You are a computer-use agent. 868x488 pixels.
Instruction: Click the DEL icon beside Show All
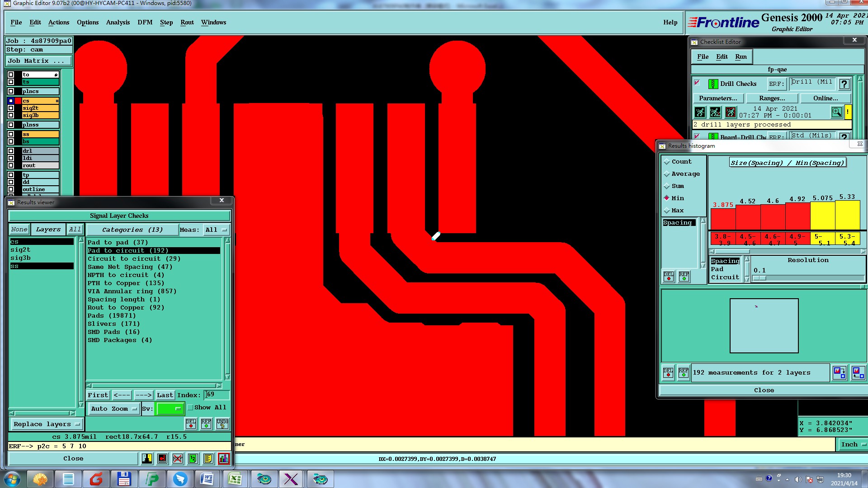pos(191,424)
